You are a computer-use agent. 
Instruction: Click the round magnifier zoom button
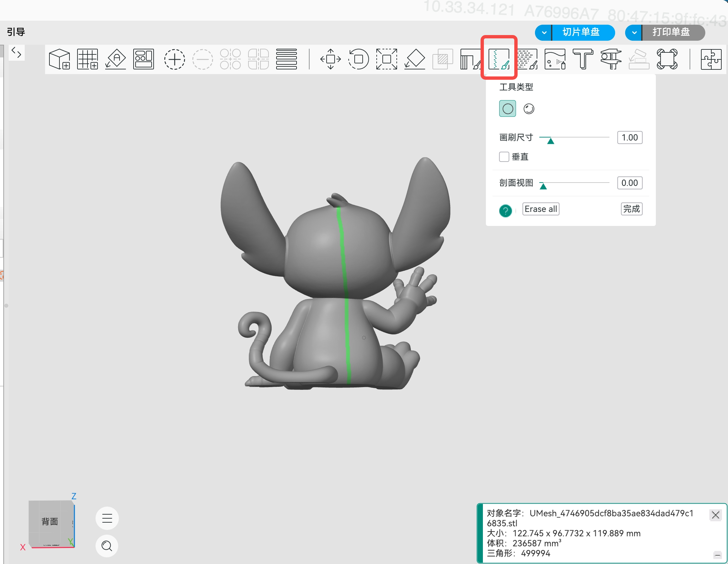pos(107,546)
